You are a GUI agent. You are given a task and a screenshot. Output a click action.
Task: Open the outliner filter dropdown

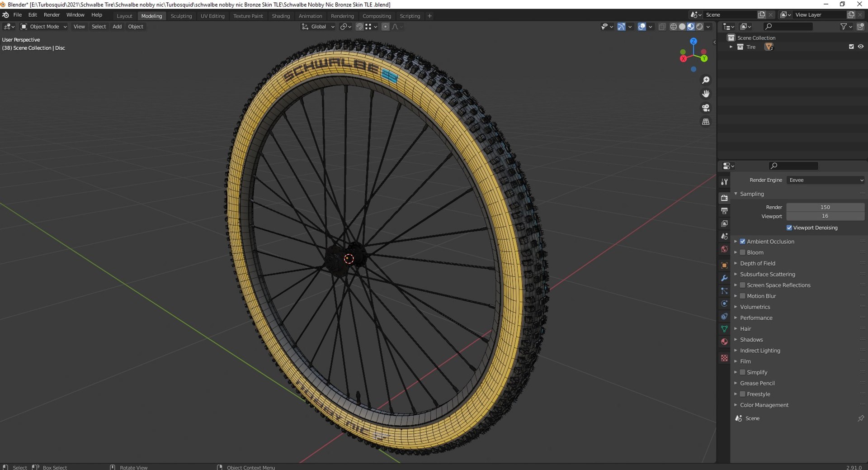(x=846, y=27)
